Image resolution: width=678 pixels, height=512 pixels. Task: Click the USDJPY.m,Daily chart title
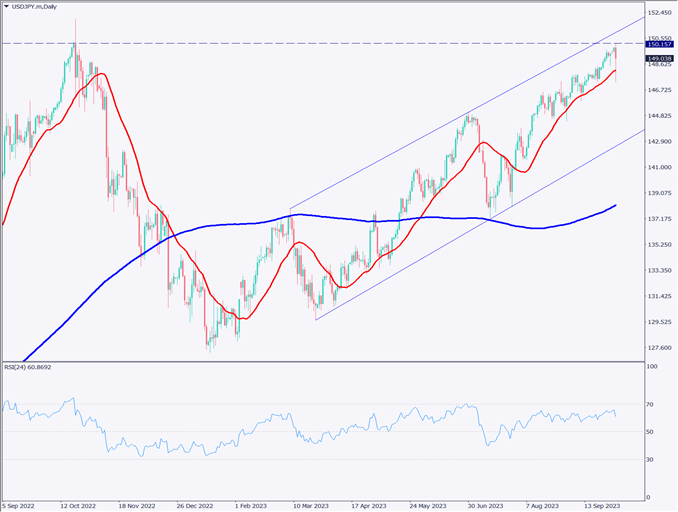40,6
